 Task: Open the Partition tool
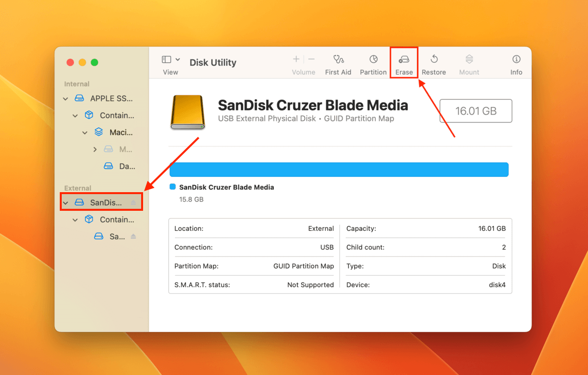pos(373,64)
